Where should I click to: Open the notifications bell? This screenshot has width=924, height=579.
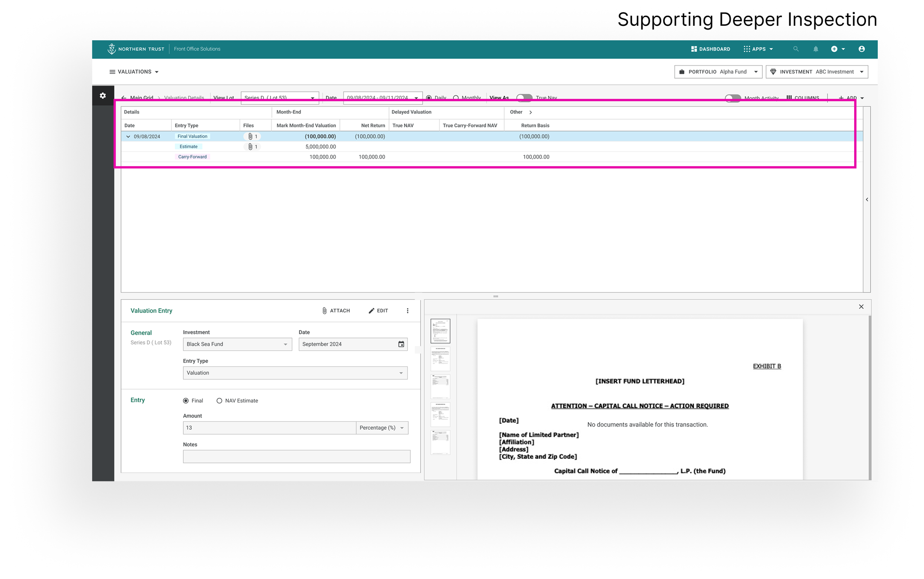[x=815, y=49]
